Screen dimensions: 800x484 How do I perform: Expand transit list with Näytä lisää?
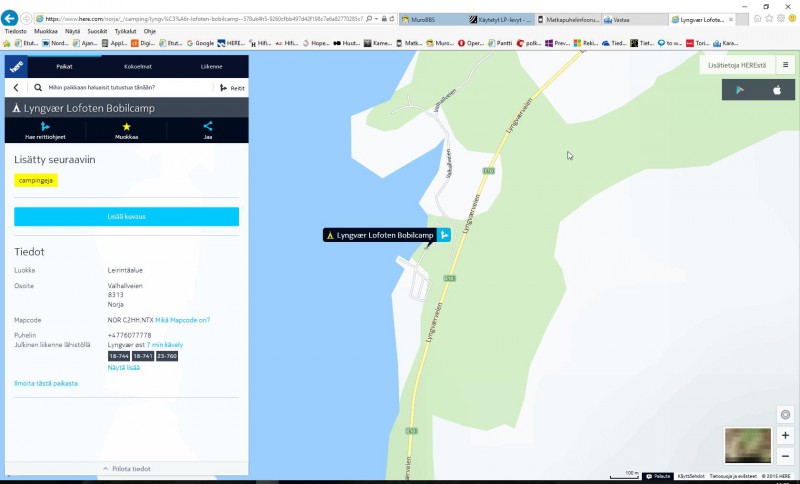coord(123,367)
